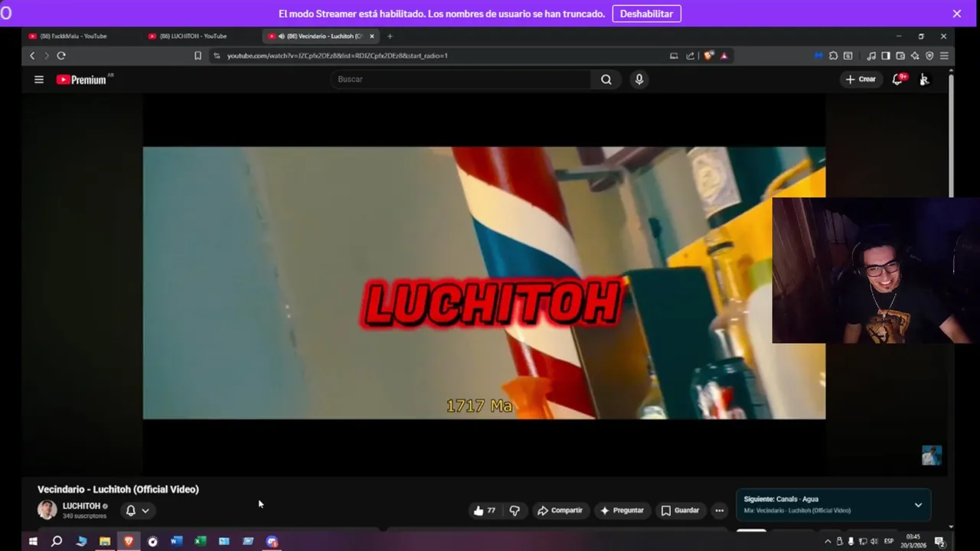980x551 pixels.
Task: Focus the Buscar search field
Action: [x=462, y=80]
